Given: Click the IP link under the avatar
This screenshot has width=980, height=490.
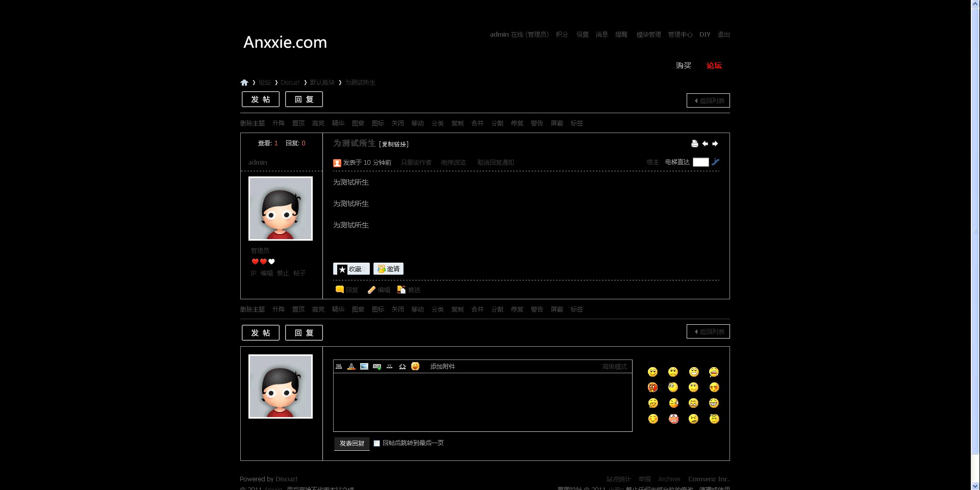Looking at the screenshot, I should point(254,273).
